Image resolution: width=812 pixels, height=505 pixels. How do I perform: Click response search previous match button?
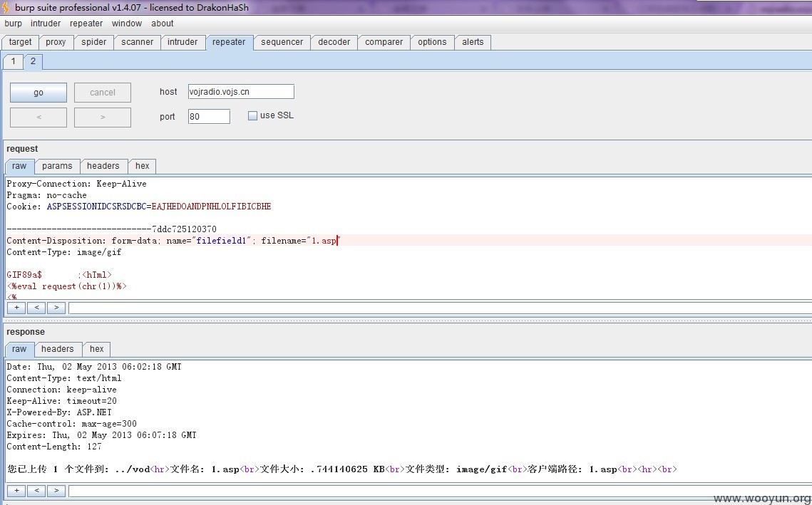point(36,491)
